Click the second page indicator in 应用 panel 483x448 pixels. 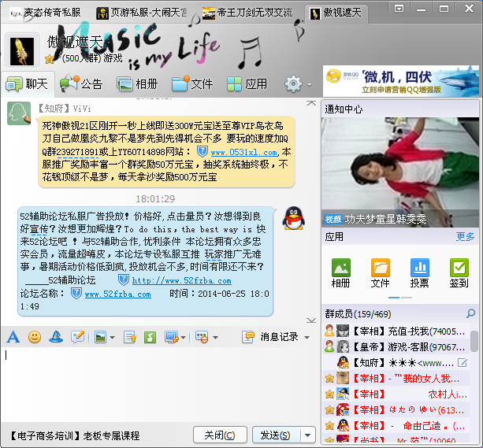[407, 298]
